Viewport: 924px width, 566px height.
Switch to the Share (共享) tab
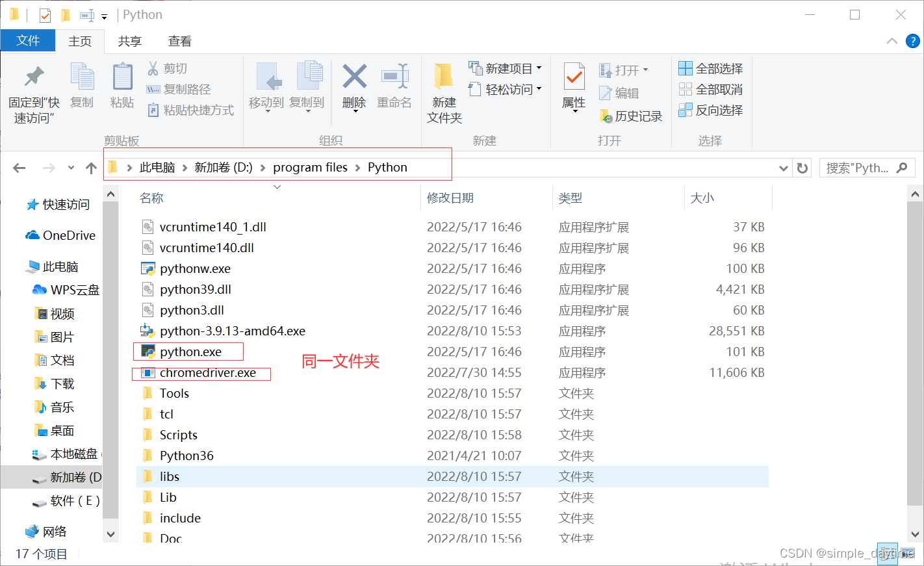pyautogui.click(x=129, y=42)
